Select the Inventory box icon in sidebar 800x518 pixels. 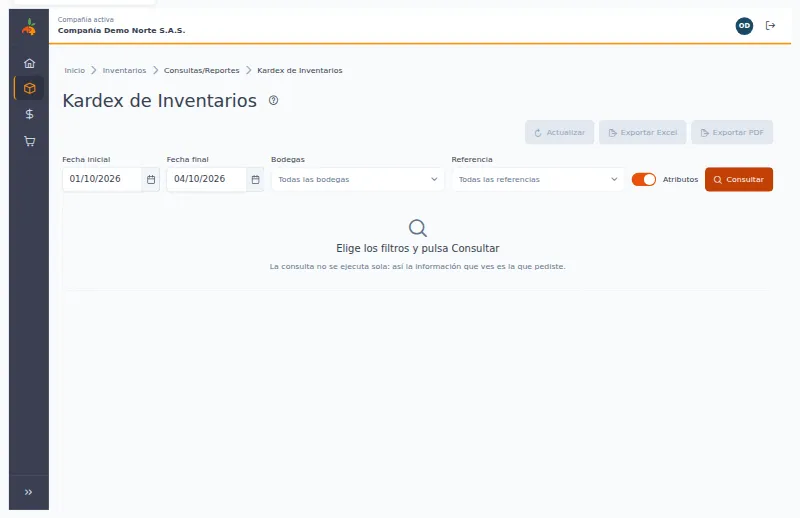click(x=30, y=88)
